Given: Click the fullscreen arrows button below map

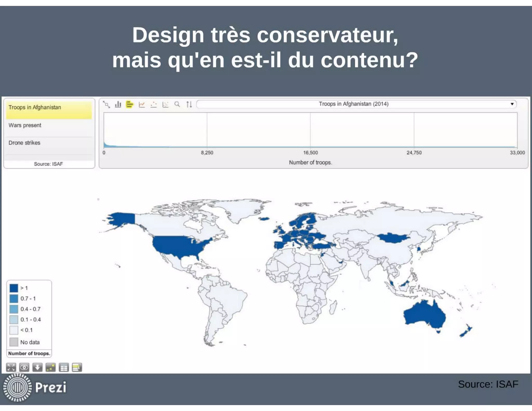Looking at the screenshot, I should click(x=11, y=367).
